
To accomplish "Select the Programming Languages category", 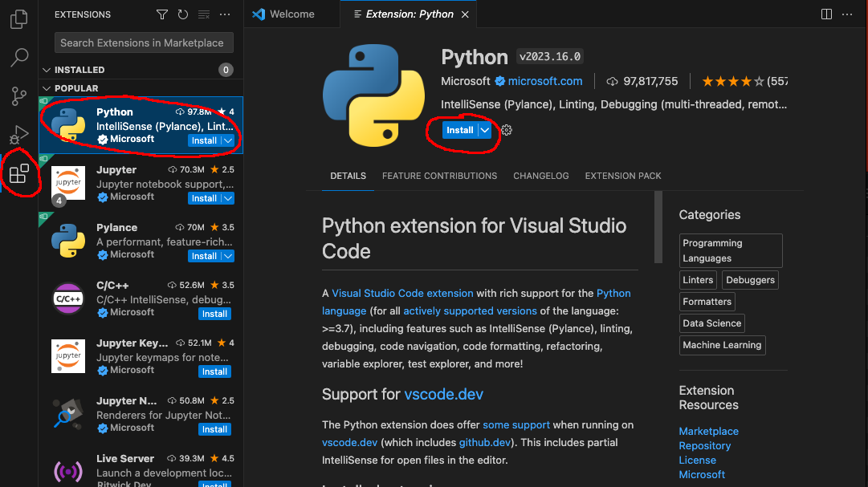I will (731, 250).
